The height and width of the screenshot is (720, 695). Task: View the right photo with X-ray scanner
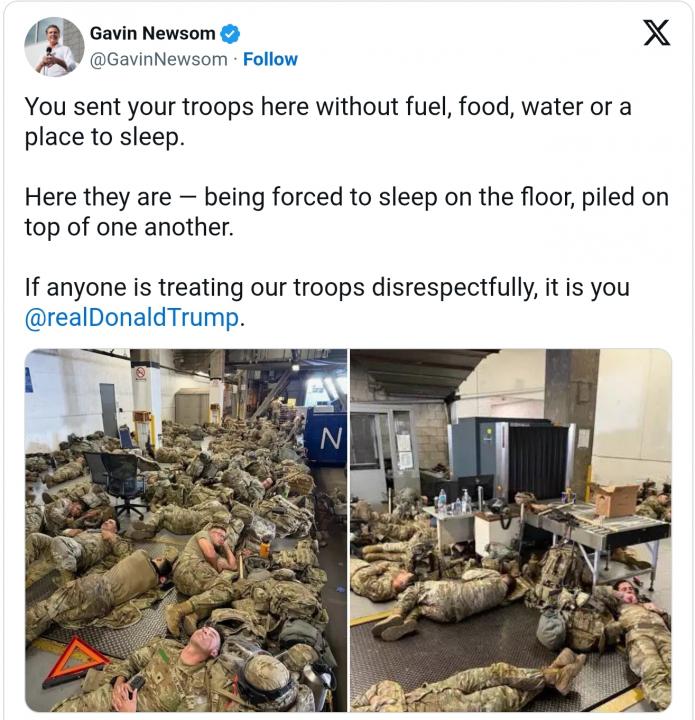pos(511,530)
